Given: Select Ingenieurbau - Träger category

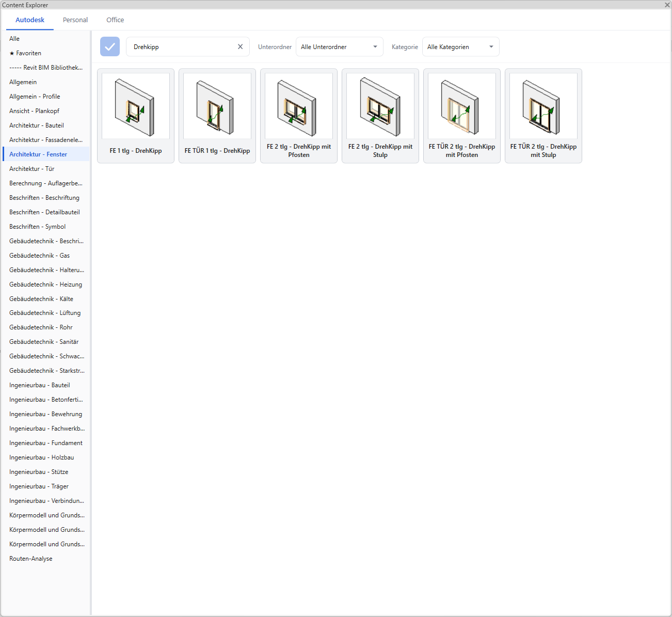Looking at the screenshot, I should pos(46,486).
